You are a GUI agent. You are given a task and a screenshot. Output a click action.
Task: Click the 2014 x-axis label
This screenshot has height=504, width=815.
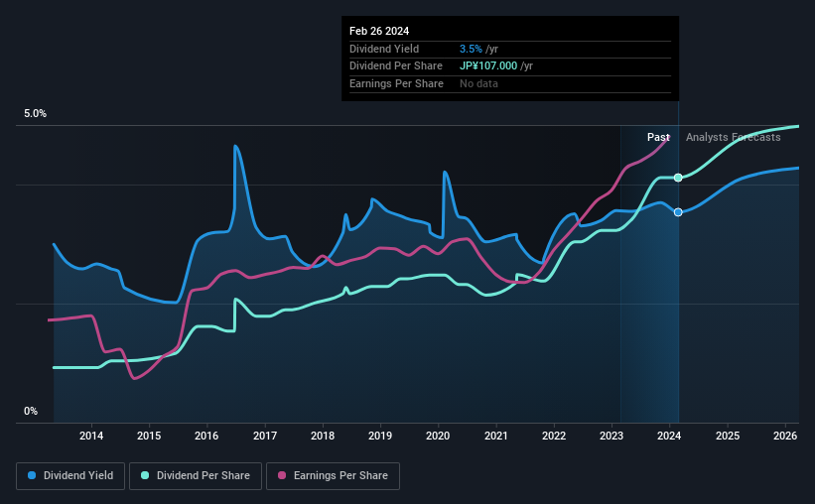pyautogui.click(x=91, y=436)
